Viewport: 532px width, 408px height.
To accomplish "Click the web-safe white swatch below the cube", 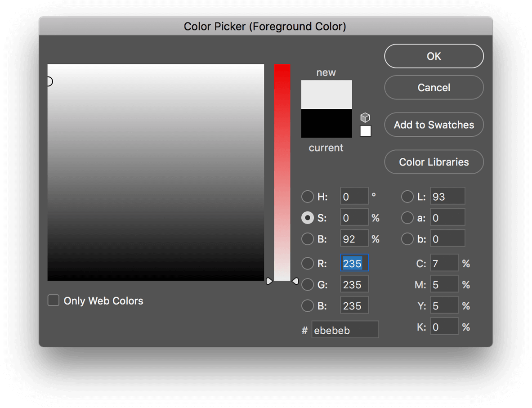I will click(x=366, y=131).
